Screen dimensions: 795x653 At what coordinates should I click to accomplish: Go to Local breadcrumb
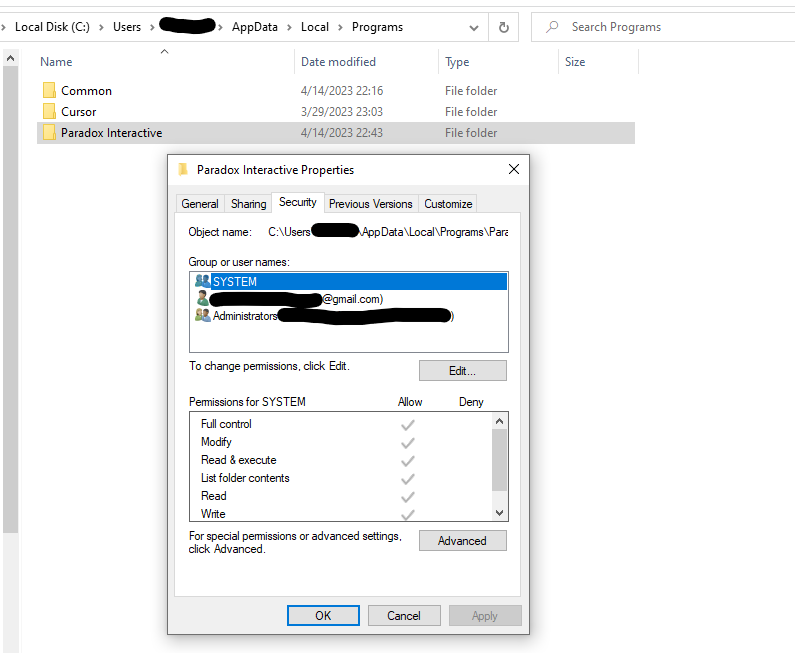[x=315, y=27]
